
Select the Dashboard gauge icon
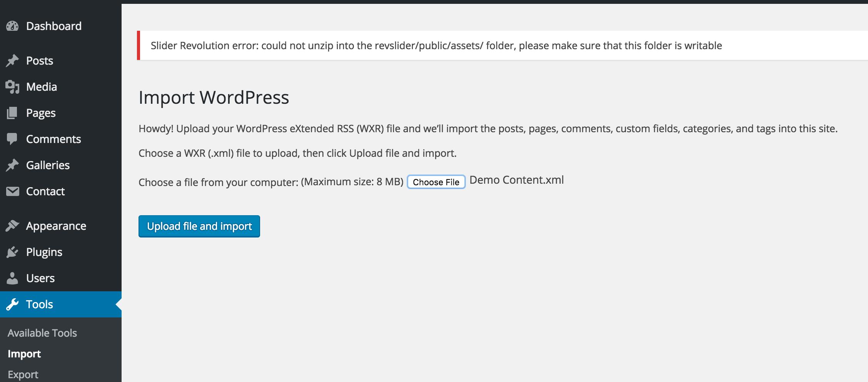click(13, 26)
